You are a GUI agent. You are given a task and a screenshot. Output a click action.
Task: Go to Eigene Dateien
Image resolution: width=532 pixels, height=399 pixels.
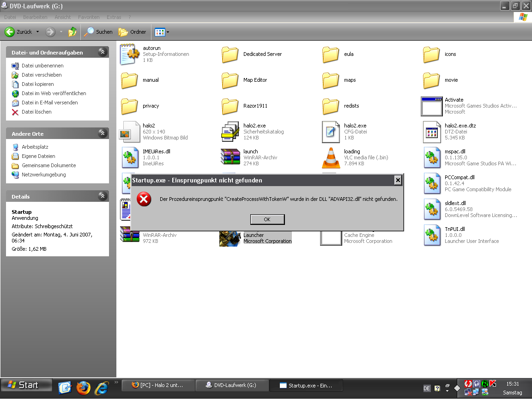(38, 156)
